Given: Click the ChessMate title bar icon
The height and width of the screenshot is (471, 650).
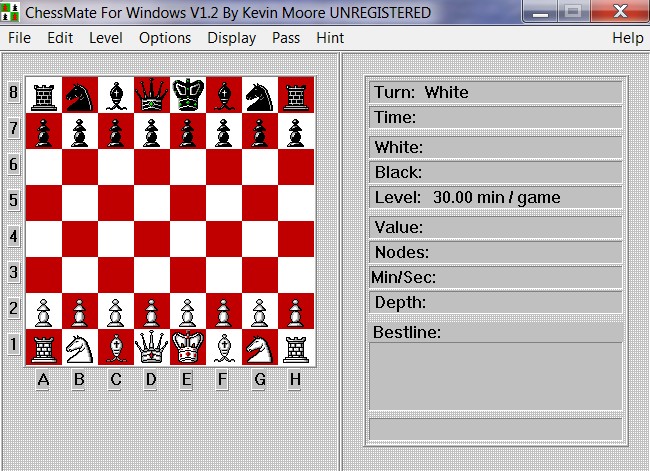Looking at the screenshot, I should 10,12.
